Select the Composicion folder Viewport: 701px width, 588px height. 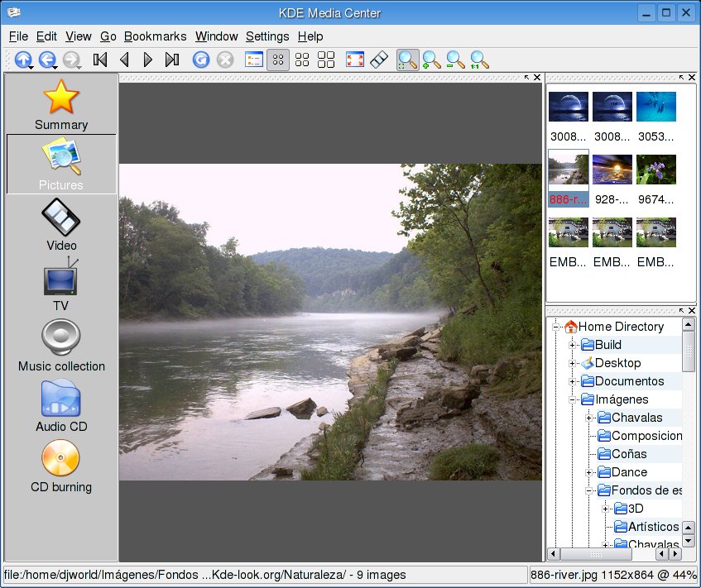coord(640,436)
